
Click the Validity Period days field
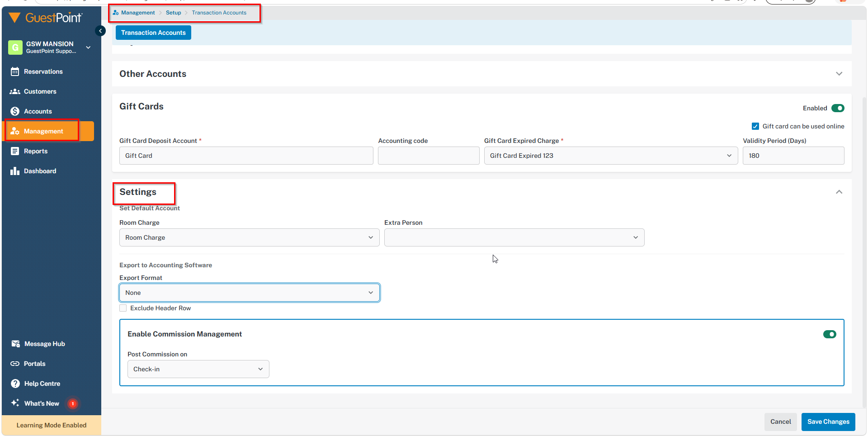(793, 156)
